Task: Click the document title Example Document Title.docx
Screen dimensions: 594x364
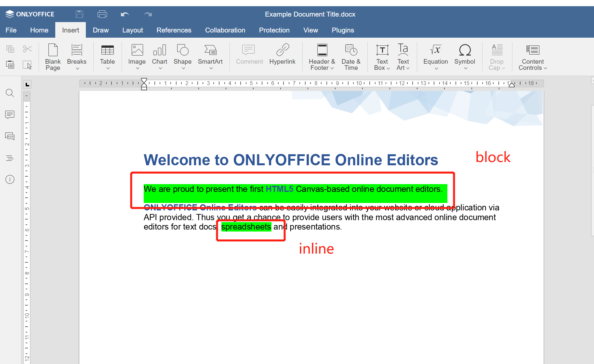Action: (x=310, y=14)
